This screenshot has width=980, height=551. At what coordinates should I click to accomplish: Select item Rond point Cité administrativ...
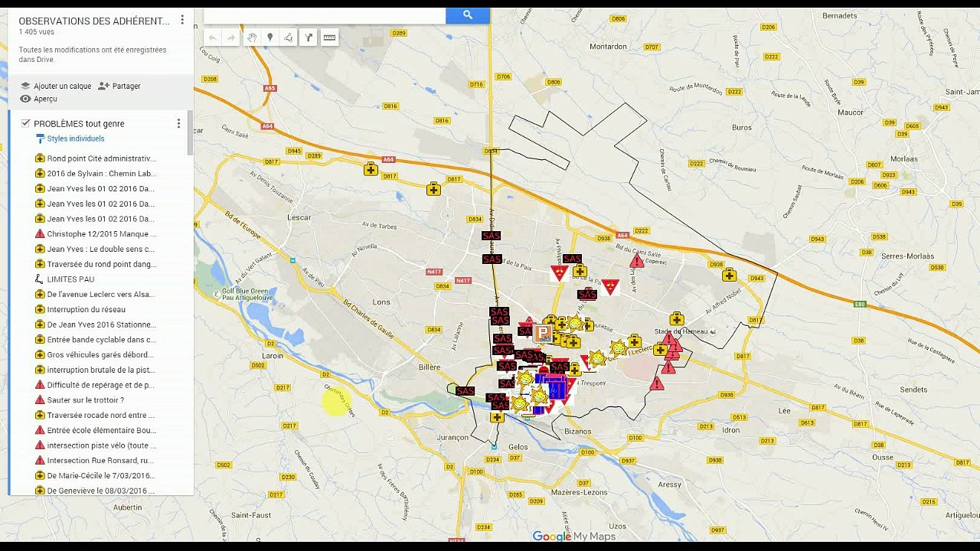101,158
